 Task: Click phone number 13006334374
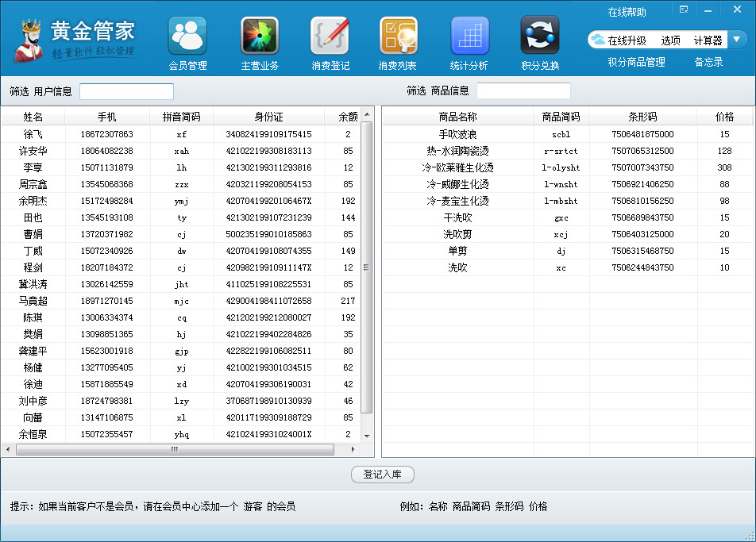pos(107,317)
